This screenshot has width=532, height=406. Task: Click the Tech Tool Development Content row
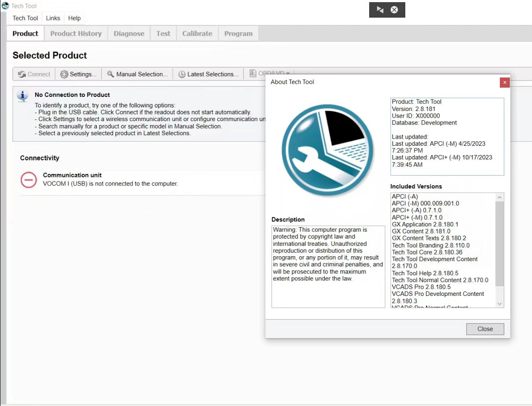pyautogui.click(x=435, y=262)
